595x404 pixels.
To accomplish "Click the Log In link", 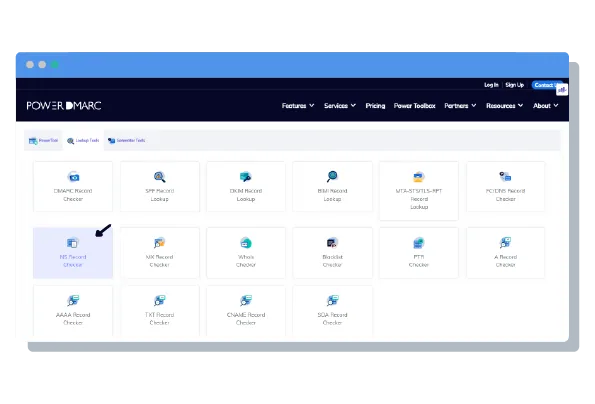I will point(491,85).
